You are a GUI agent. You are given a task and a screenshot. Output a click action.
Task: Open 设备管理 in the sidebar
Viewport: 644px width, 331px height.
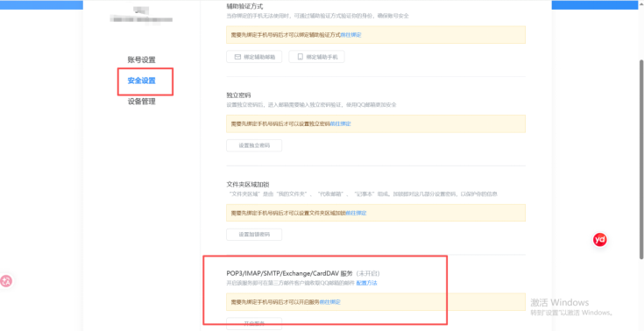(x=141, y=102)
